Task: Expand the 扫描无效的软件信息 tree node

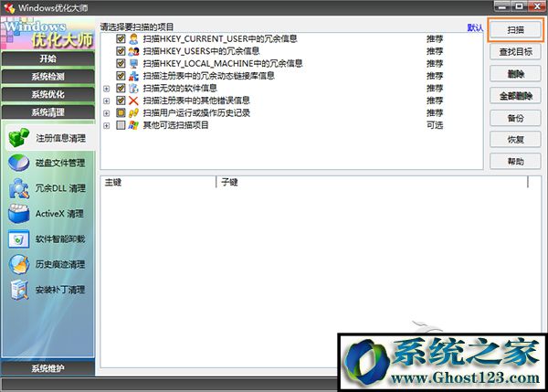Action: point(107,89)
